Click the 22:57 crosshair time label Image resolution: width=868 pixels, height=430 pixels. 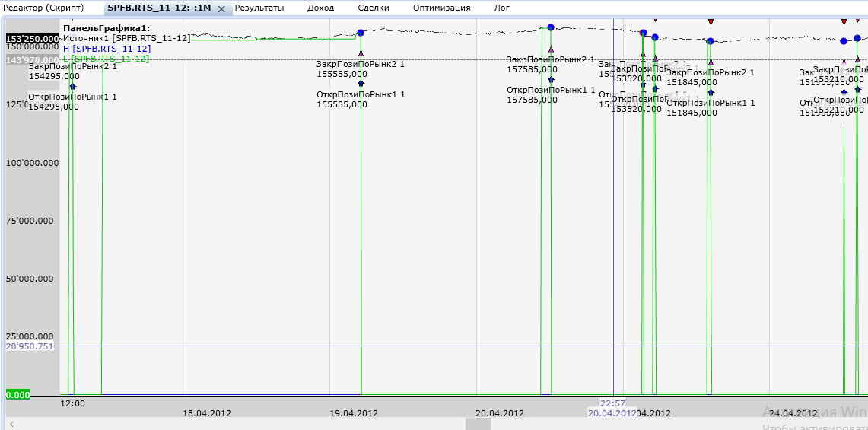[613, 403]
